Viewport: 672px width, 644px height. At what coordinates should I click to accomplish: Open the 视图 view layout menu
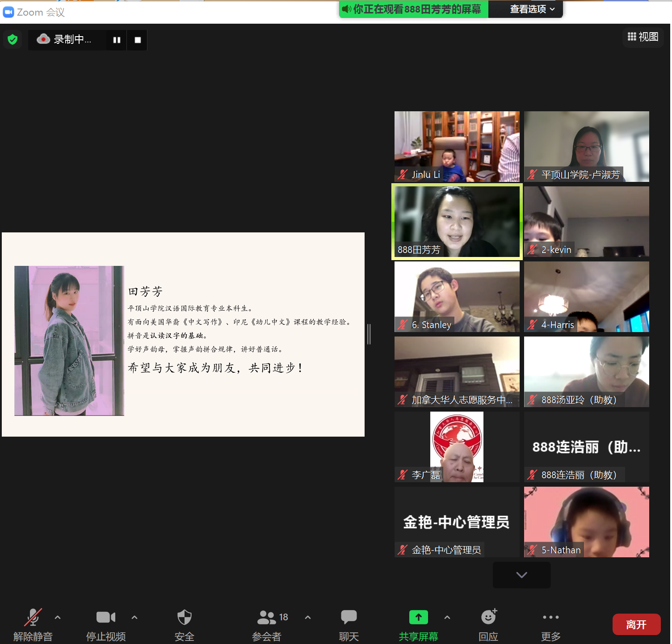coord(643,37)
